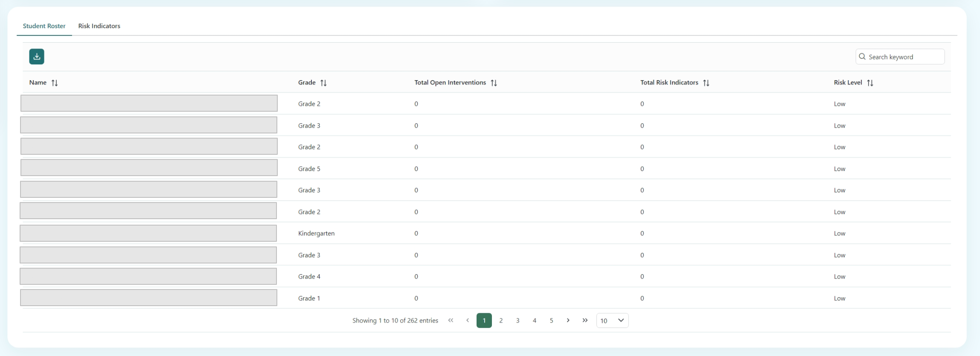Go to previous page arrow
Screen dimensions: 980x356
coord(468,321)
